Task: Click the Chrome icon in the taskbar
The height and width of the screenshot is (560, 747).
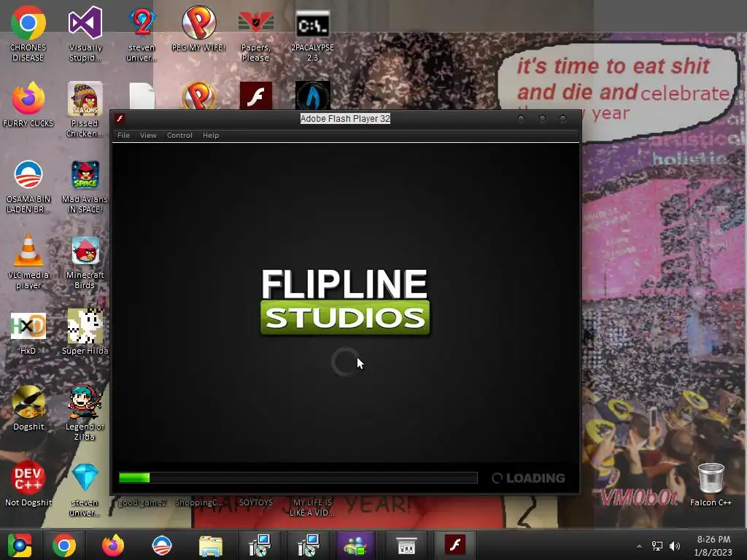Action: (x=64, y=545)
